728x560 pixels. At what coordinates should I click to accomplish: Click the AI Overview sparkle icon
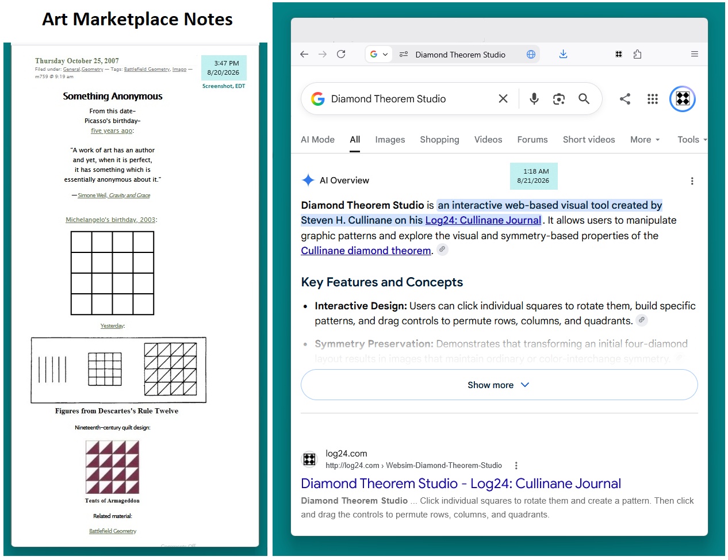pos(308,180)
